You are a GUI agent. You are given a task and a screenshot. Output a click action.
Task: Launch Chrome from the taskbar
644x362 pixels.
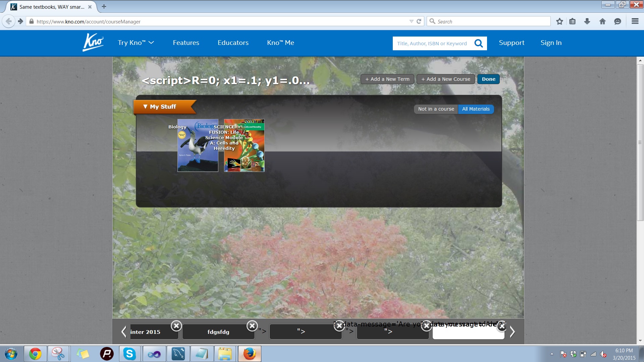click(35, 354)
